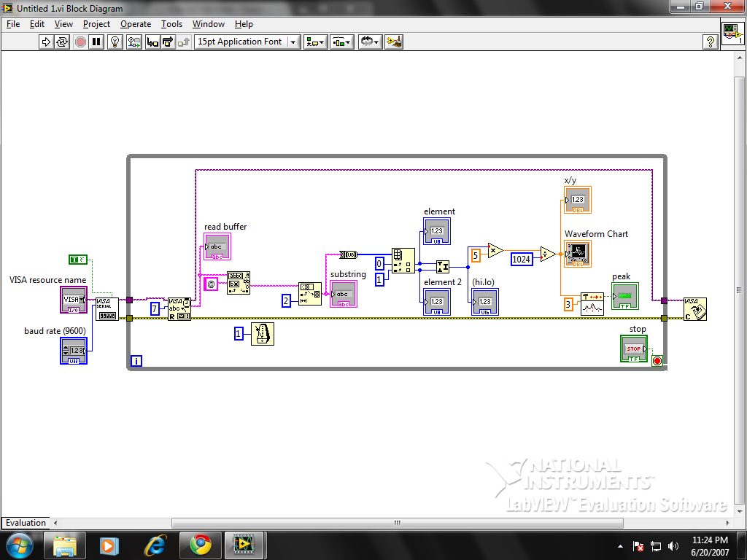747x560 pixels.
Task: Select VISA Configure Serial Port node
Action: pos(107,309)
